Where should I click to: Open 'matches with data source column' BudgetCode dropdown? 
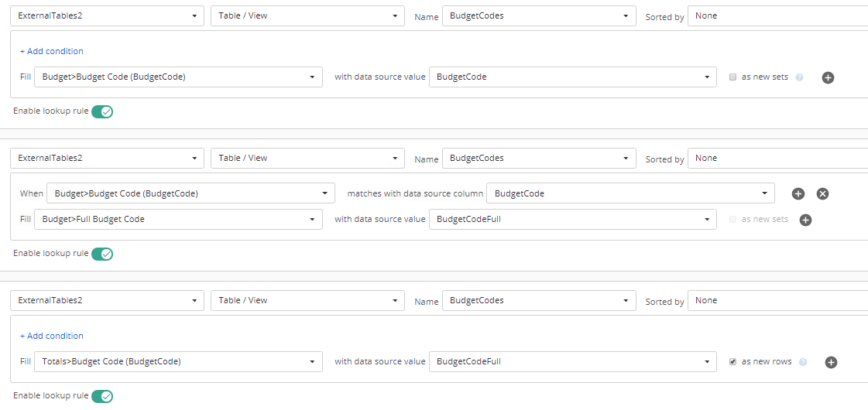(630, 193)
